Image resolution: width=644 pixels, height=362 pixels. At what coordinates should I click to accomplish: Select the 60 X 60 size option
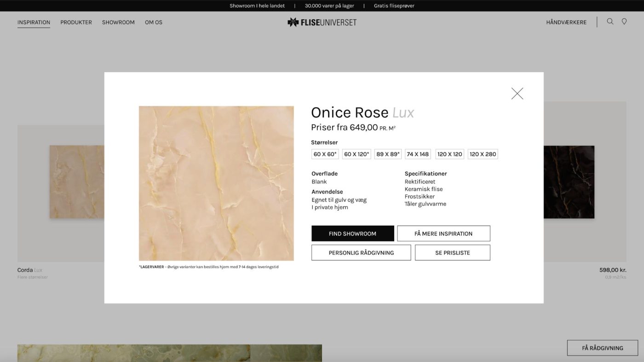coord(325,154)
